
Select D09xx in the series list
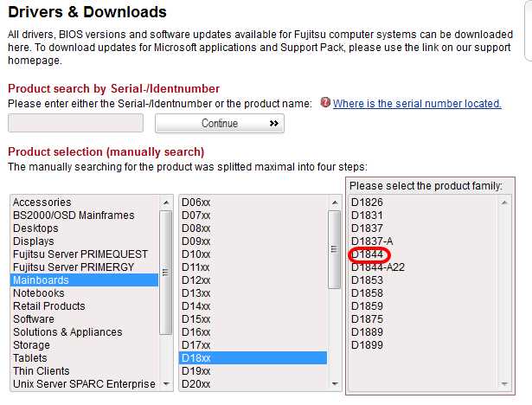click(x=253, y=241)
